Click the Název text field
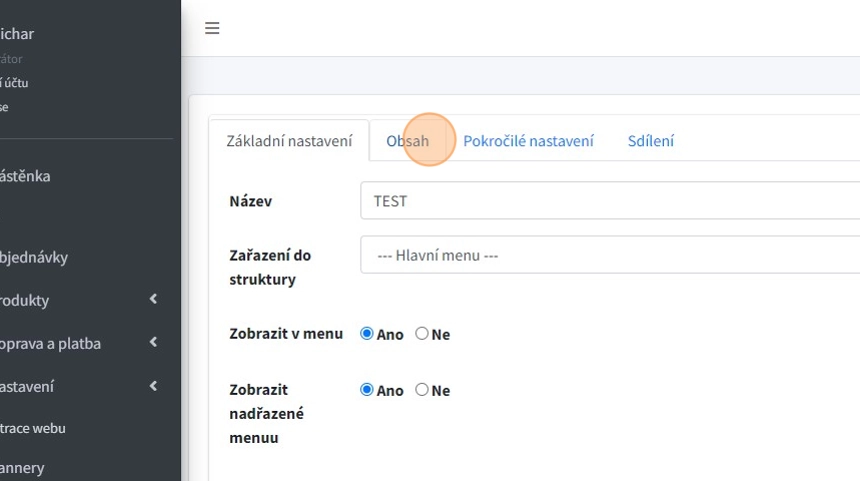This screenshot has width=860, height=481. [610, 201]
